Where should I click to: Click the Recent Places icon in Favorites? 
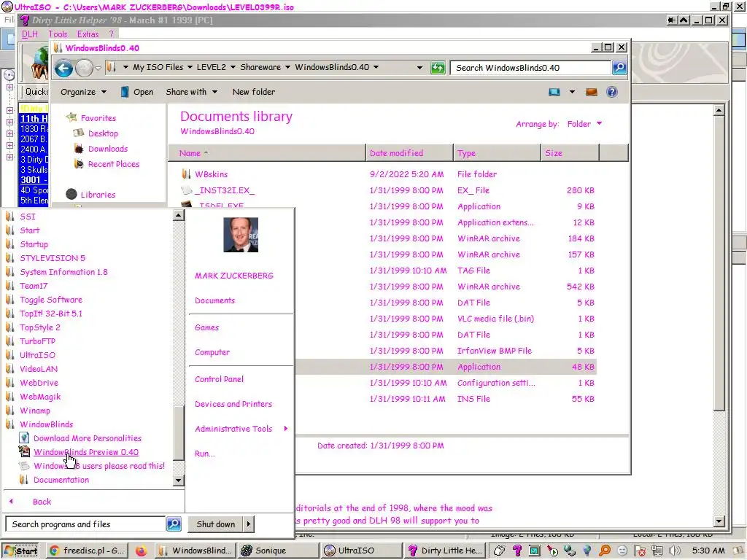click(x=79, y=164)
